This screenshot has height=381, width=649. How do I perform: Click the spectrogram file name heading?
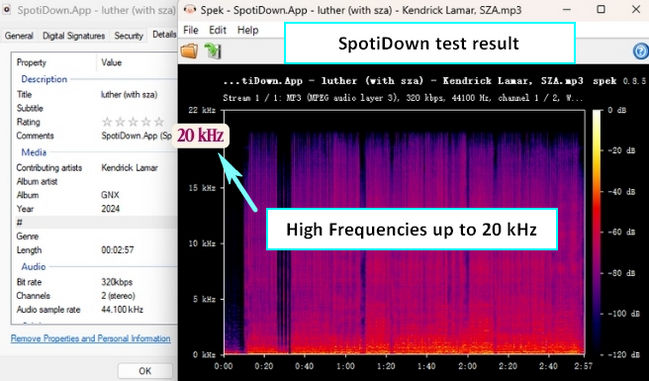pos(403,81)
